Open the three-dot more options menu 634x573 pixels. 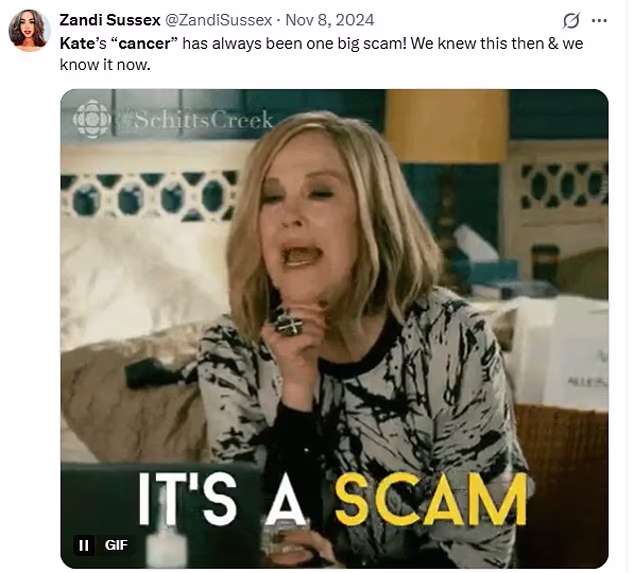coord(598,21)
